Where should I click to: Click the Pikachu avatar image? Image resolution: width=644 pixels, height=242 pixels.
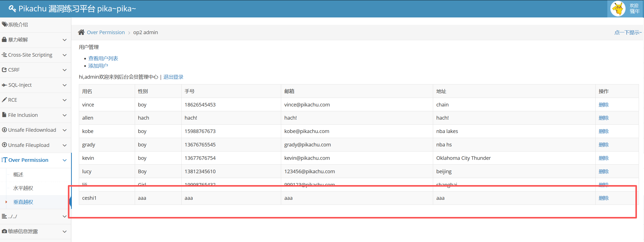618,9
